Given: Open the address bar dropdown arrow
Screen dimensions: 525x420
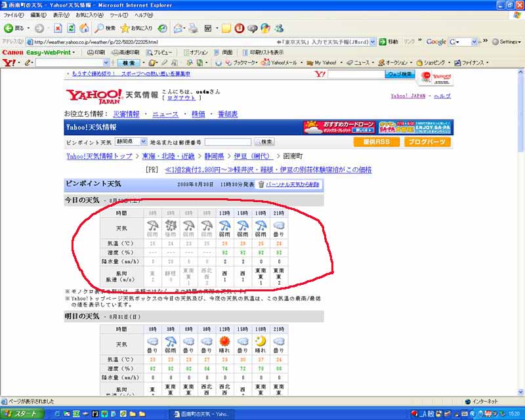Looking at the screenshot, I should [373, 42].
